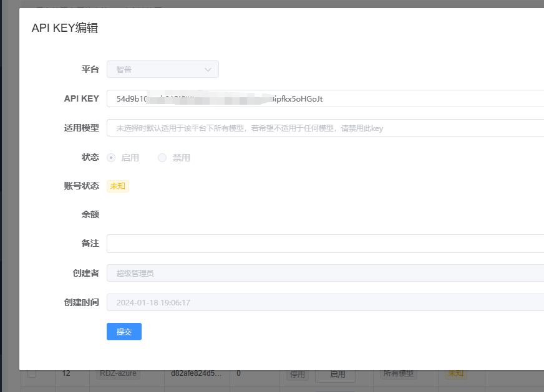Click the d82afe824d5... key cell
This screenshot has width=544, height=392.
196,373
